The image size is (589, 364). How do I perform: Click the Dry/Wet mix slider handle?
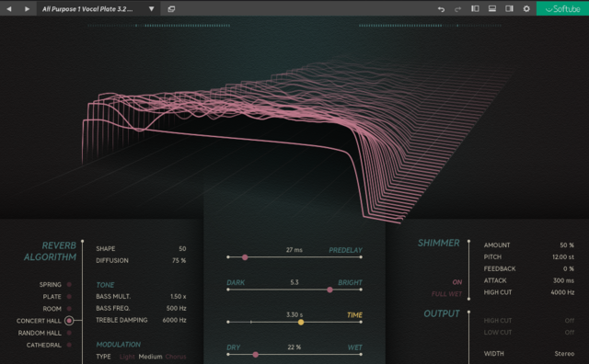pyautogui.click(x=256, y=354)
